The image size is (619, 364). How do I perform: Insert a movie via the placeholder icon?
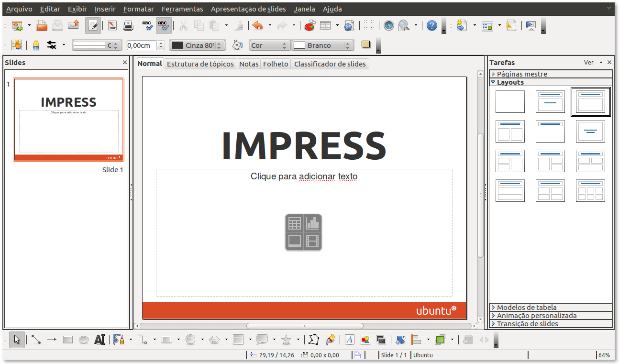click(x=312, y=241)
